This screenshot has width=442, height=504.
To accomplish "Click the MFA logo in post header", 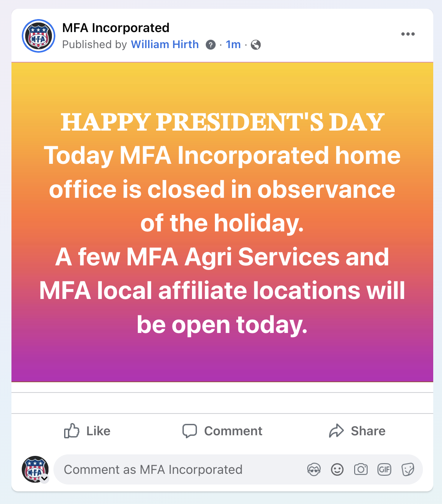I will pyautogui.click(x=39, y=36).
